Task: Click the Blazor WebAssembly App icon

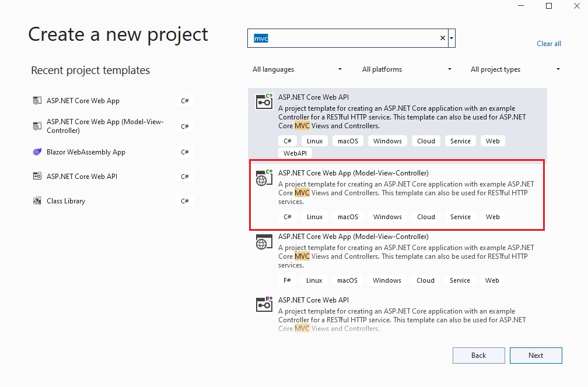Action: (37, 152)
